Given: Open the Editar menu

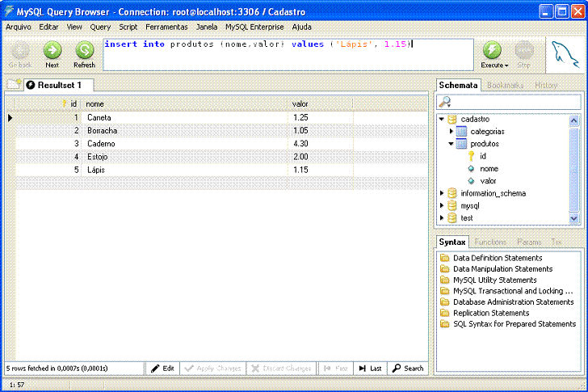Looking at the screenshot, I should click(48, 27).
